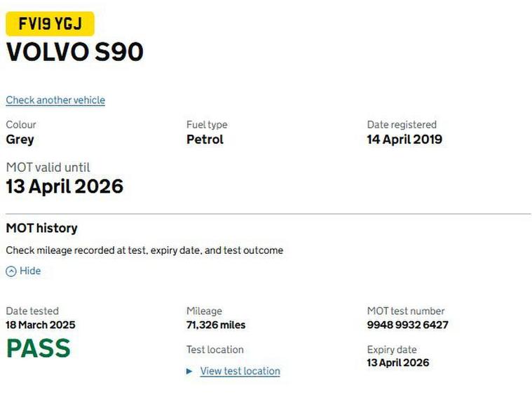This screenshot has height=399, width=532.
Task: Click the 18 March 2025 test date
Action: pos(41,325)
